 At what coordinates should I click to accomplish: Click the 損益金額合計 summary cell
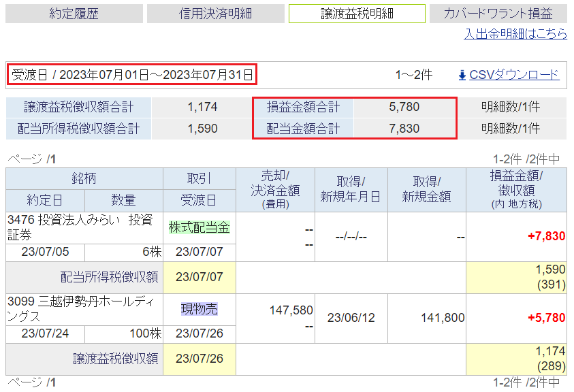[303, 108]
